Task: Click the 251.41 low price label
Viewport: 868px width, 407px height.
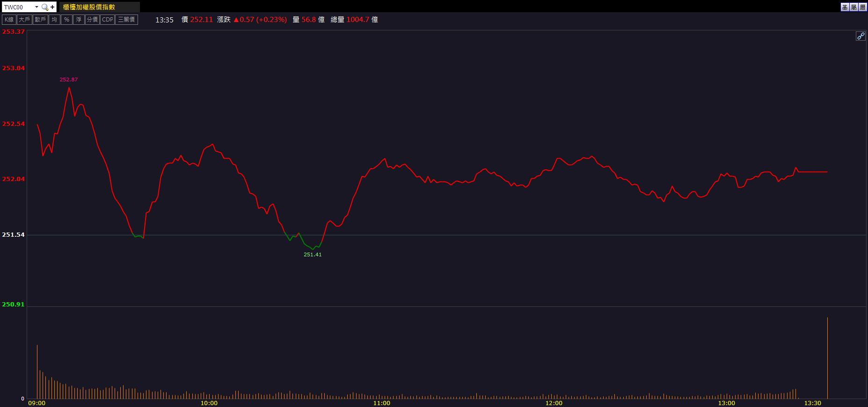Action: pos(313,254)
